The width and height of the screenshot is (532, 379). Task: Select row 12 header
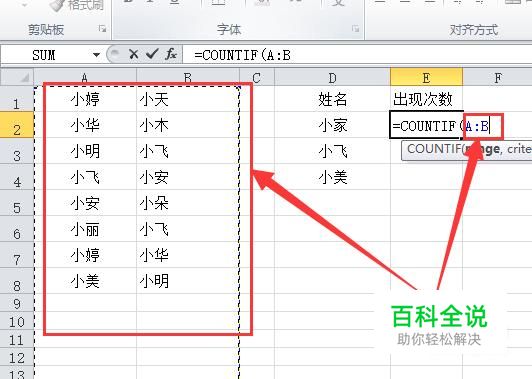17,357
